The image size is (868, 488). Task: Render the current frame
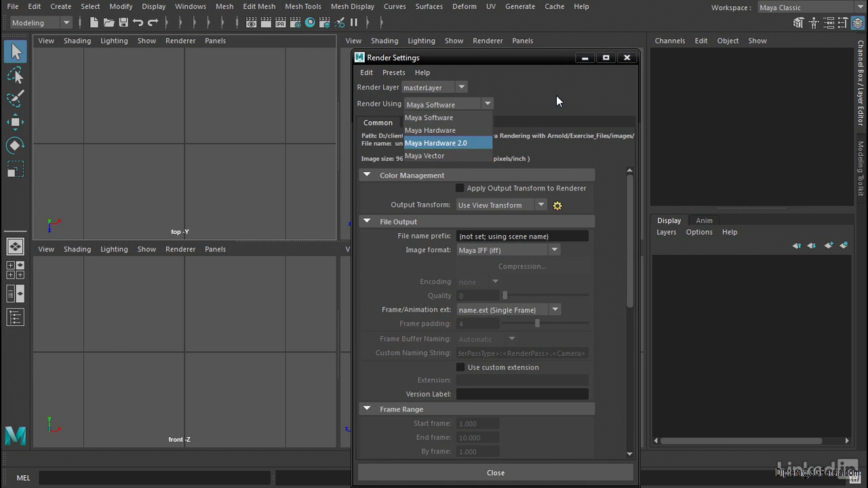coord(265,22)
